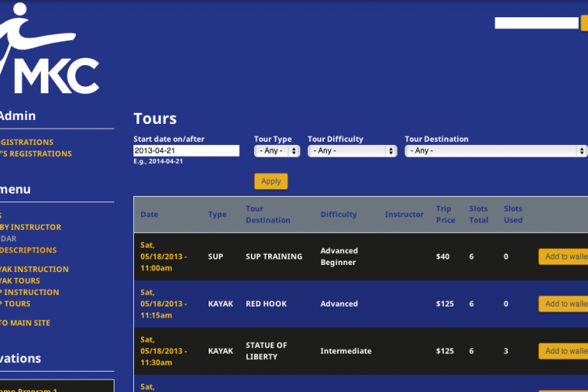Open the 05/18/2013 11:15am tour date link
The image size is (588, 392).
tap(163, 303)
